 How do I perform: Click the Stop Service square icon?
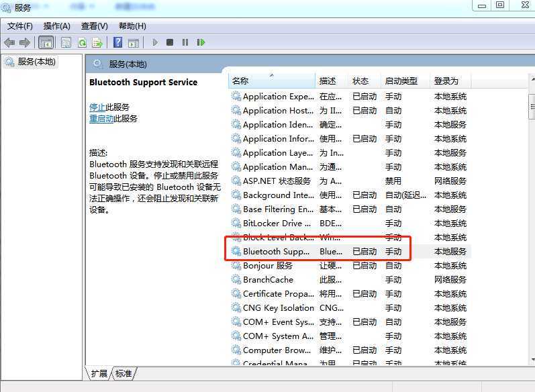point(170,42)
